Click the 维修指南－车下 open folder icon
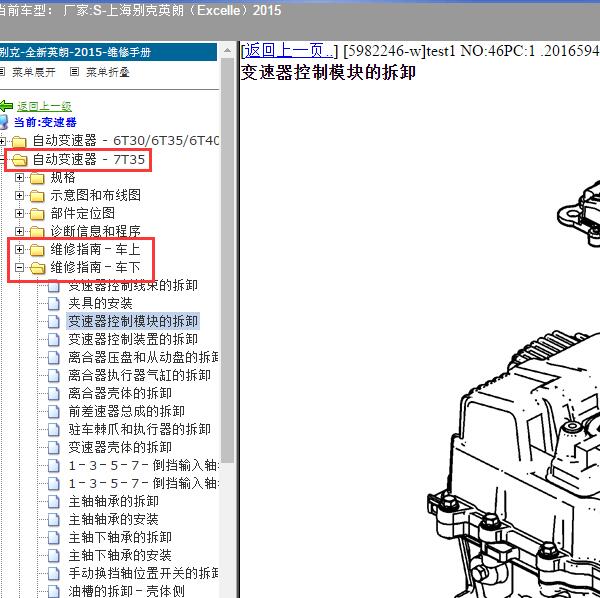 tap(38, 268)
